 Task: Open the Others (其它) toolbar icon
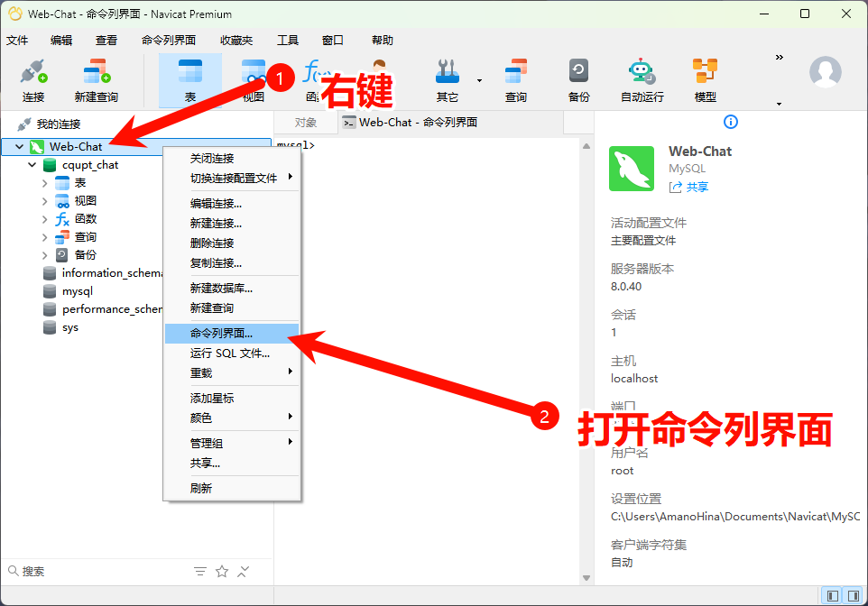tap(448, 80)
